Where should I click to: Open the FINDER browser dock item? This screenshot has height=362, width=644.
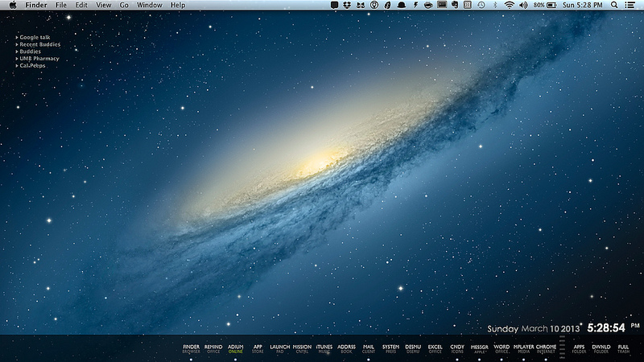(x=191, y=348)
